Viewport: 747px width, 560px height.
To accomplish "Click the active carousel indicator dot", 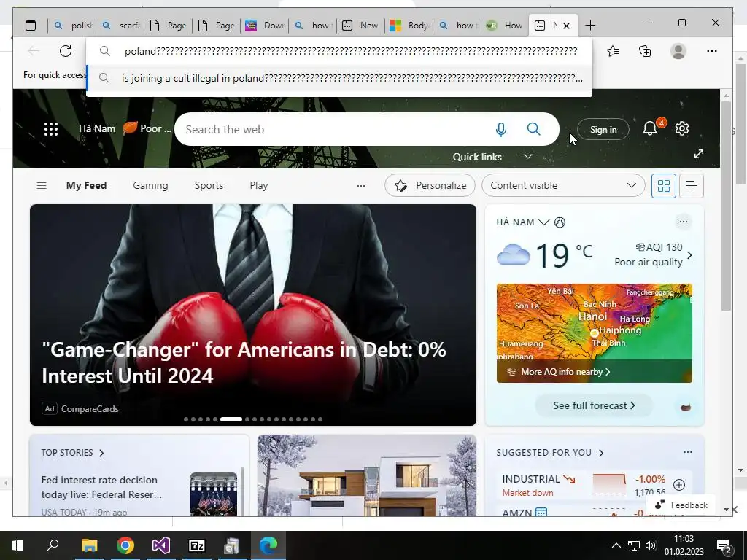I will click(231, 419).
